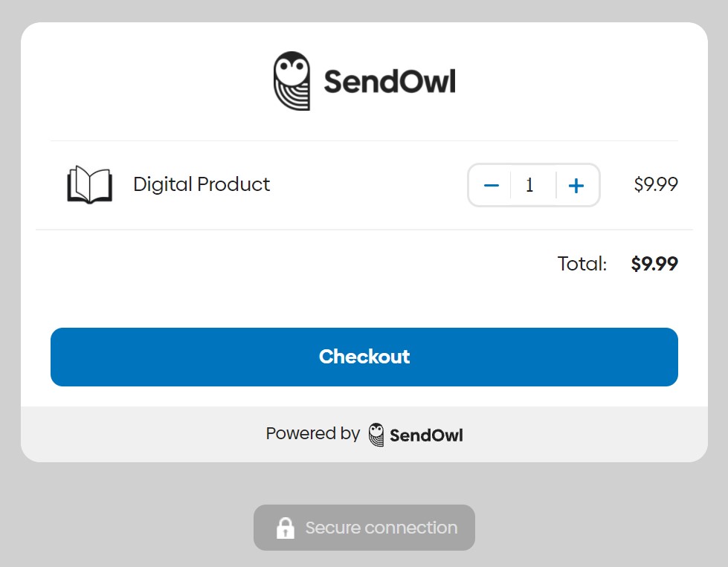Screen dimensions: 728x567
Task: Click the open book product icon
Action: (89, 184)
